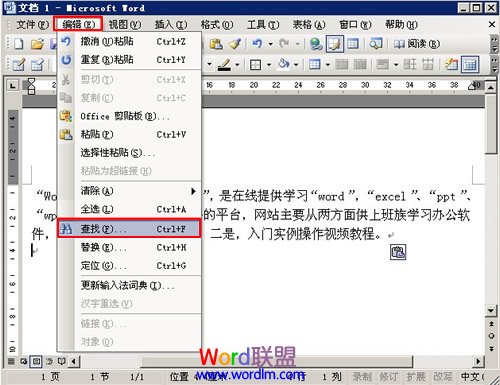Click the horizontal scrollbar right arrow

[x=478, y=361]
